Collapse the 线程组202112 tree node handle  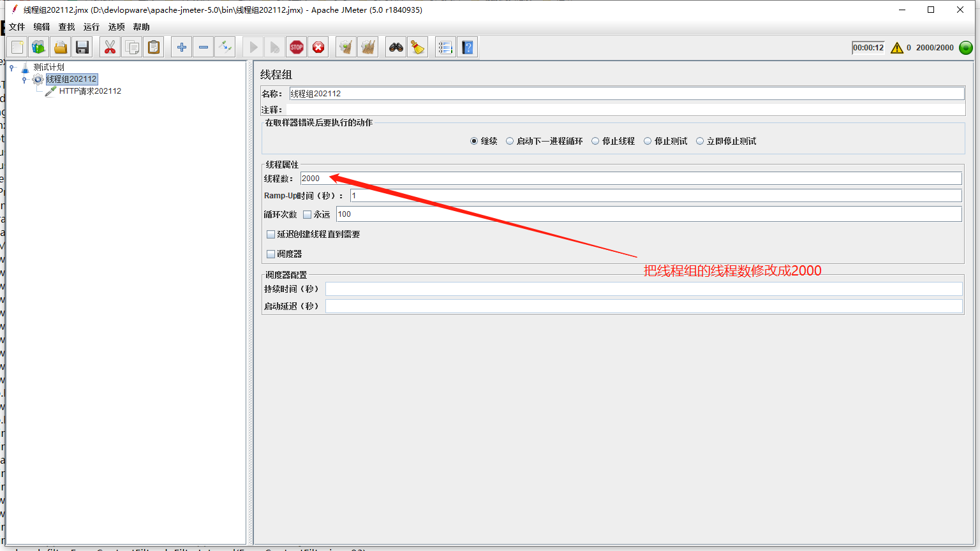[24, 79]
